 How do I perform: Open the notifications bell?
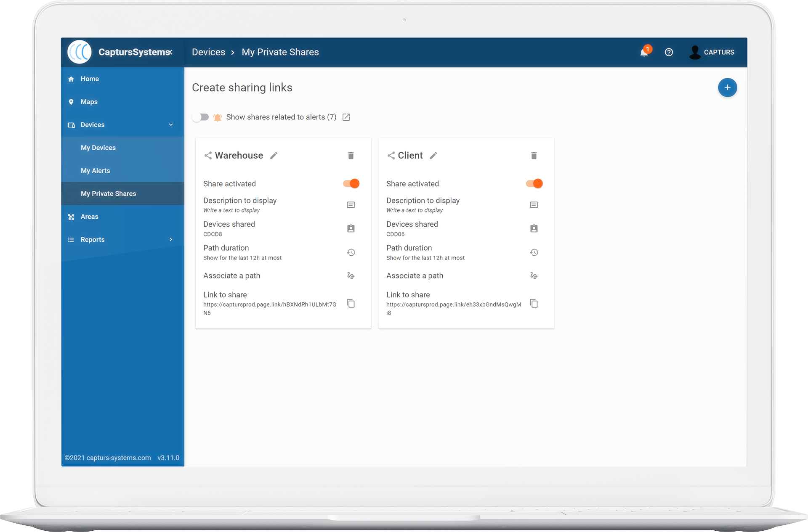644,52
